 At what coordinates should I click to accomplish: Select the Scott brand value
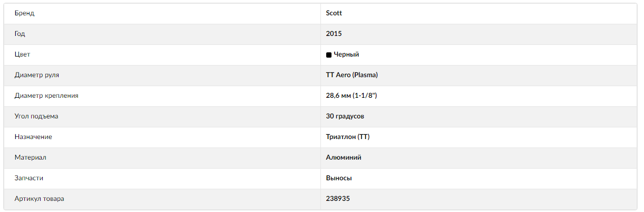[x=334, y=13]
